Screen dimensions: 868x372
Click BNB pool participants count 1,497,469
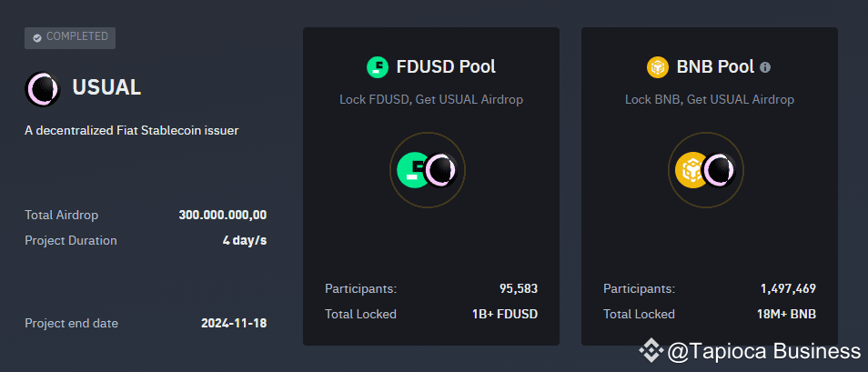click(788, 288)
